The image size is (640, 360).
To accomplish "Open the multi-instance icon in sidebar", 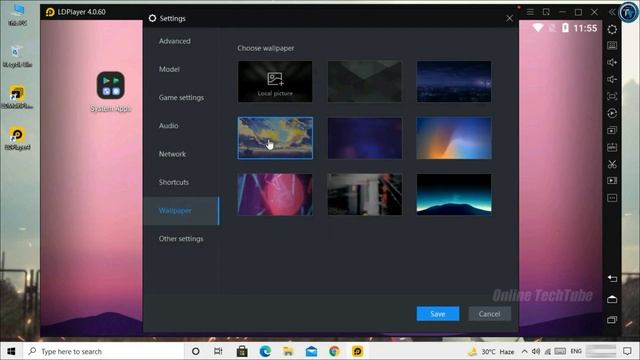I will pos(612,131).
